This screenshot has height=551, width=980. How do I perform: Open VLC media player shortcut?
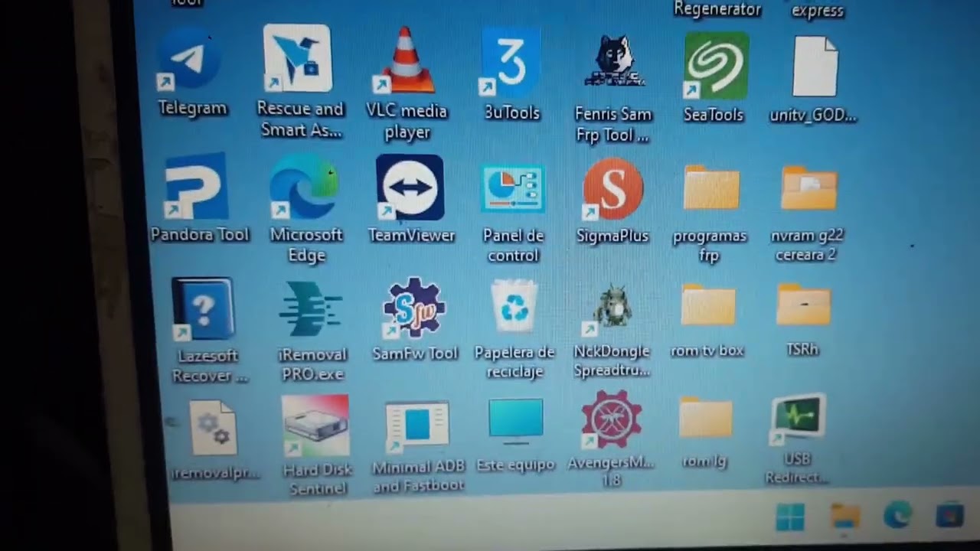point(407,60)
